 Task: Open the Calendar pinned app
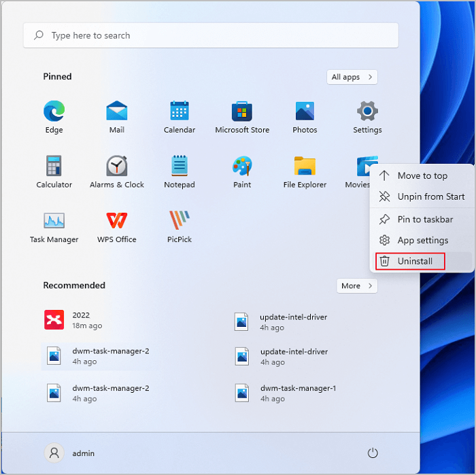(180, 117)
